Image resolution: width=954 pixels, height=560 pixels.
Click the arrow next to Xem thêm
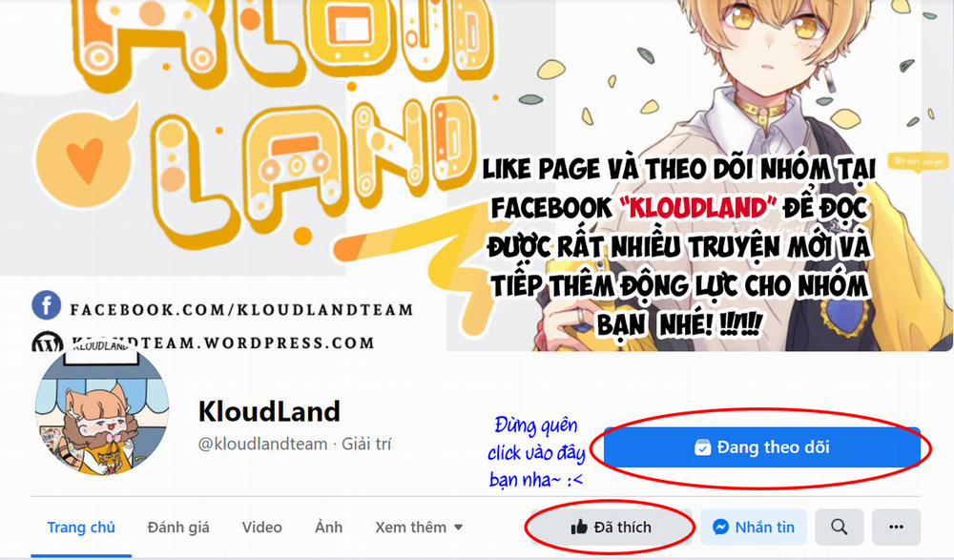(x=459, y=528)
